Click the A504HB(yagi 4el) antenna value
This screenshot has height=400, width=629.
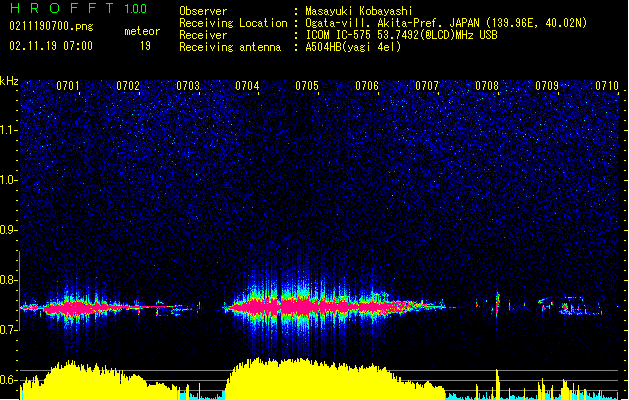[x=353, y=47]
